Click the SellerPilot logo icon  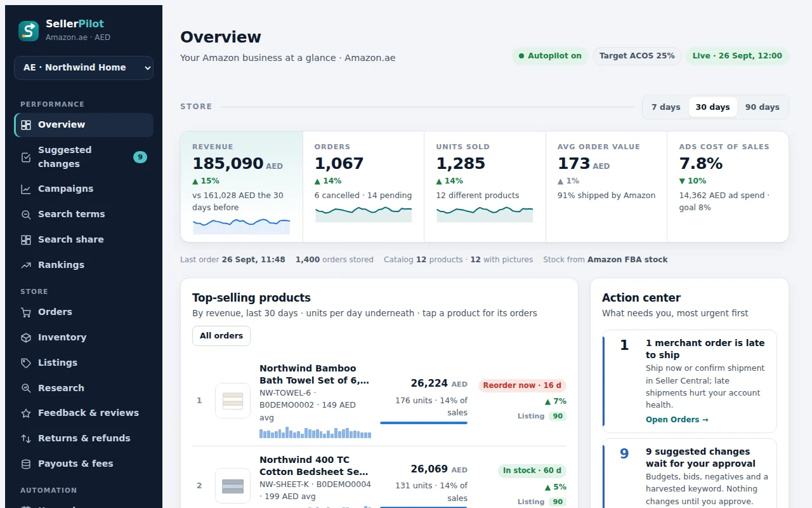[29, 30]
